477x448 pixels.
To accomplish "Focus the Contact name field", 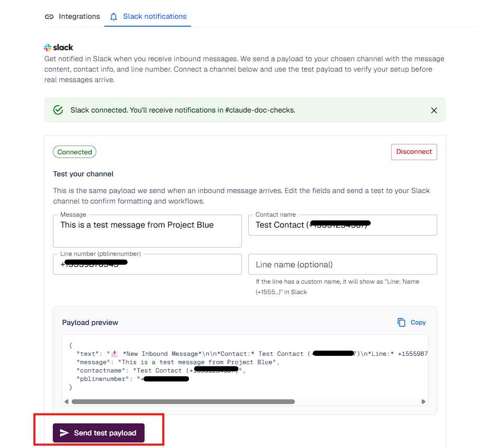I will coord(342,225).
